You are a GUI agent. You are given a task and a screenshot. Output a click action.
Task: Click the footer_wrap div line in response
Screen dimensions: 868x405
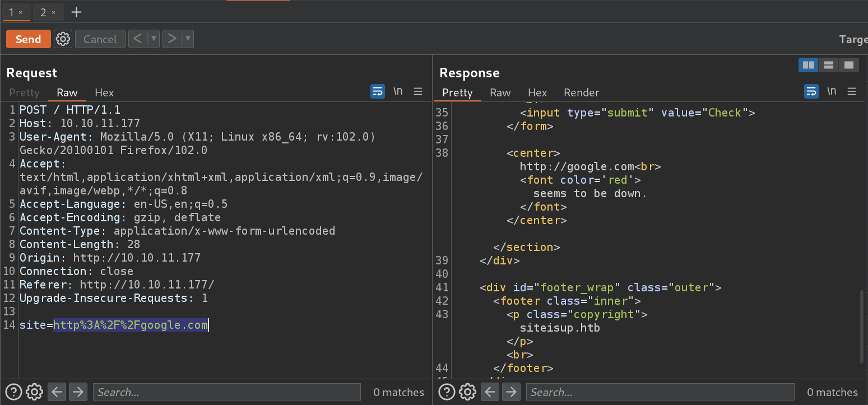point(600,287)
